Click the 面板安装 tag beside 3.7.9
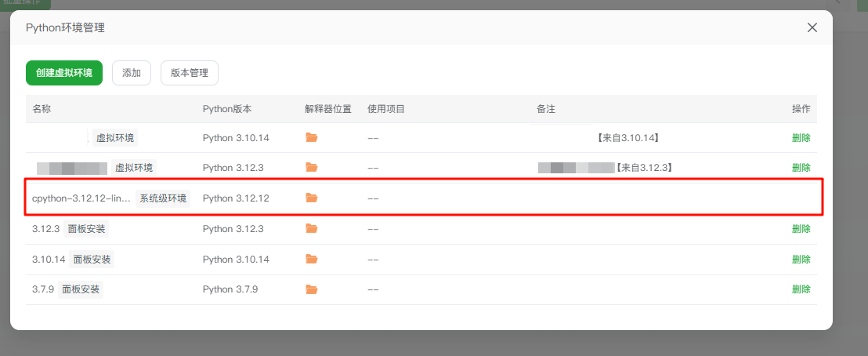This screenshot has height=356, width=868. pos(81,289)
